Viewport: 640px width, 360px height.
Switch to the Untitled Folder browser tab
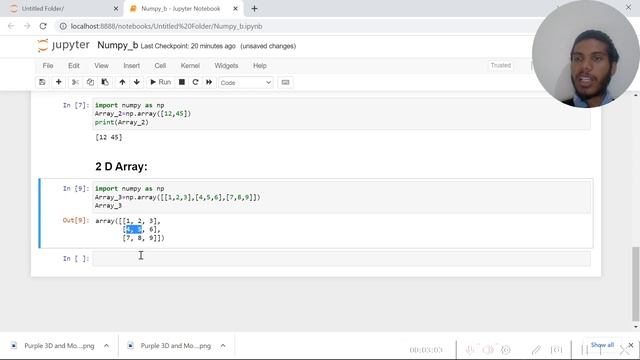pos(61,9)
